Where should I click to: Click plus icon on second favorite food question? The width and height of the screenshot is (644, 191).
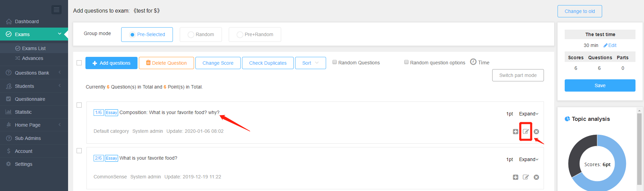516,177
